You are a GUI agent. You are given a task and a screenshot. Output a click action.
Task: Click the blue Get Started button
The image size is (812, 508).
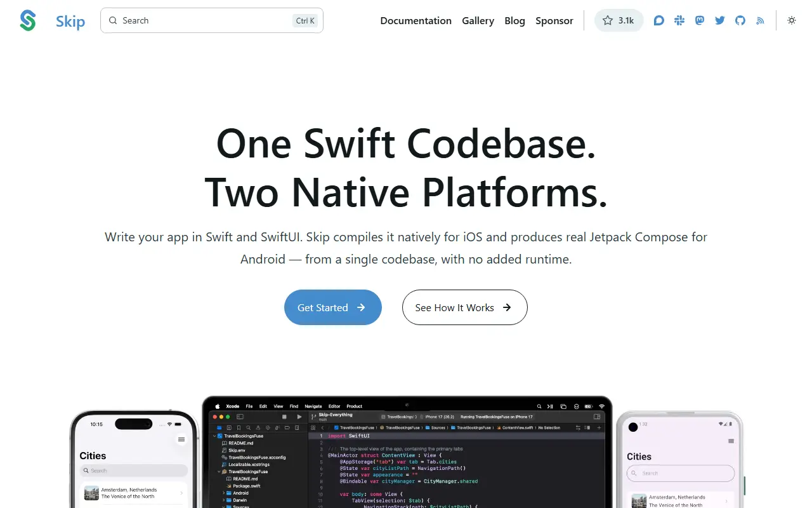(x=333, y=307)
